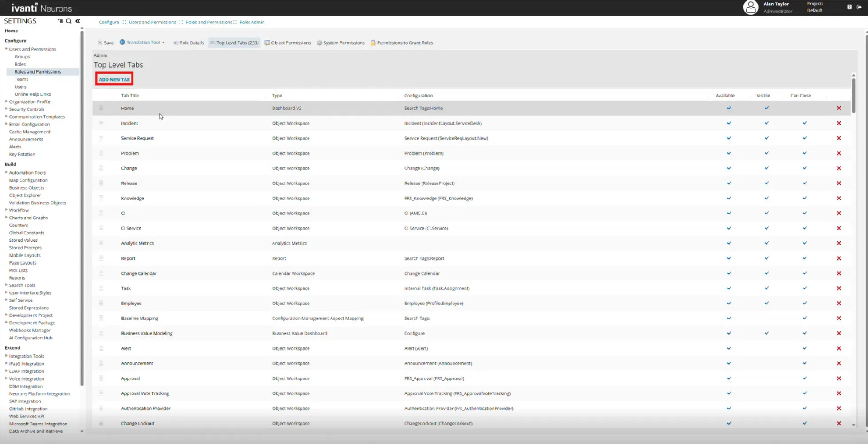Image resolution: width=868 pixels, height=444 pixels.
Task: Remove the Analytic Metrics row via red X
Action: click(x=839, y=243)
